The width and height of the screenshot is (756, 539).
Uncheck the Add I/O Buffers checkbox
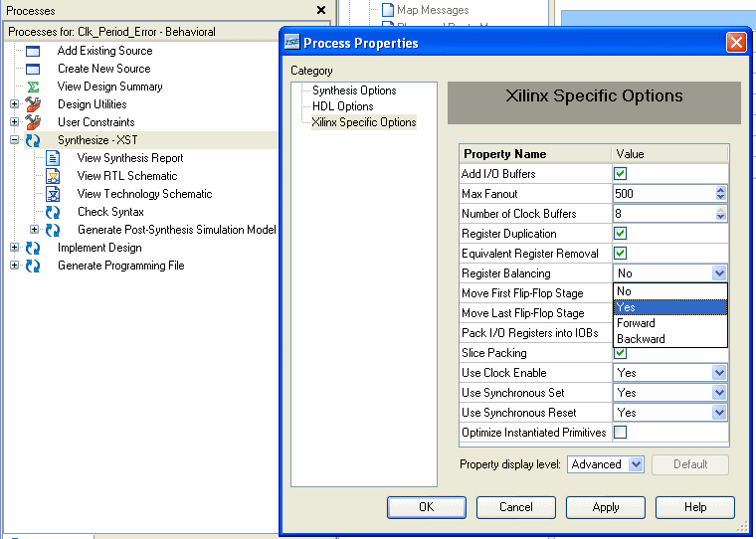(x=621, y=174)
